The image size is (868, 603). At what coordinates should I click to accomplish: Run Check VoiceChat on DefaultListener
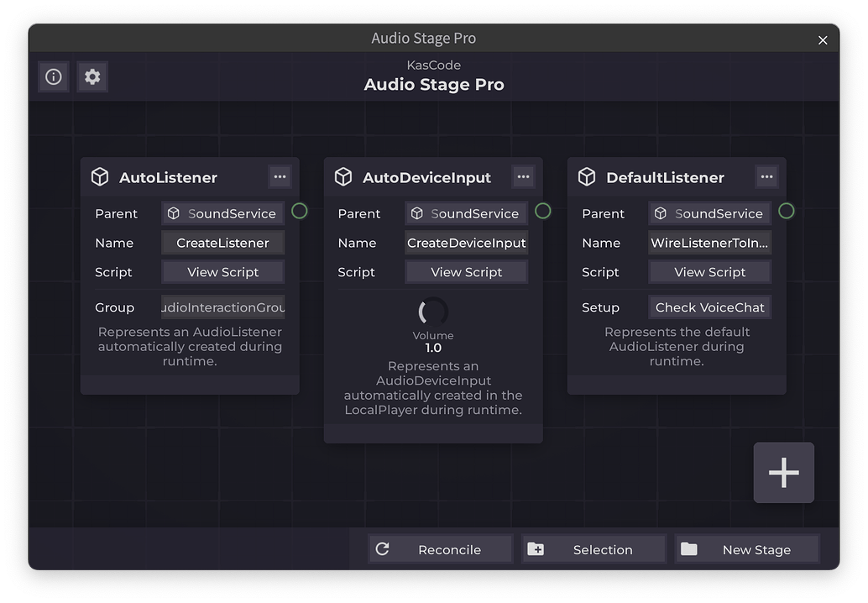709,307
